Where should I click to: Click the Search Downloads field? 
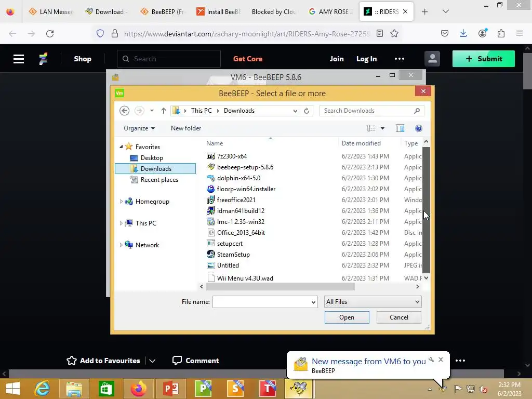click(x=371, y=111)
